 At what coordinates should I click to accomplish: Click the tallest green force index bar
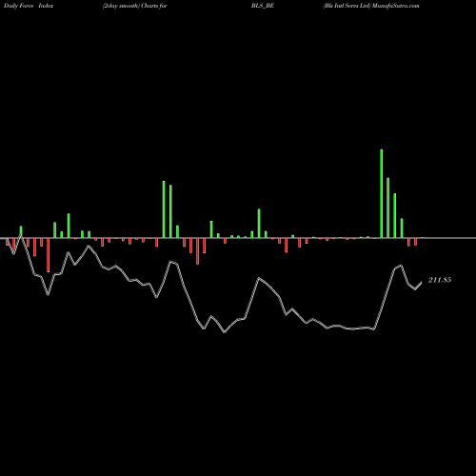pos(381,193)
